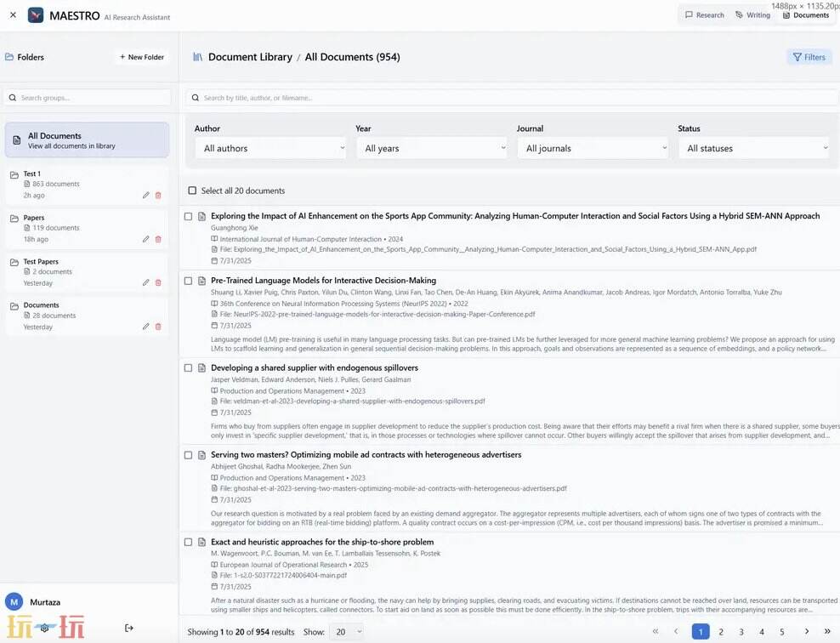Click the document search input field

click(510, 98)
